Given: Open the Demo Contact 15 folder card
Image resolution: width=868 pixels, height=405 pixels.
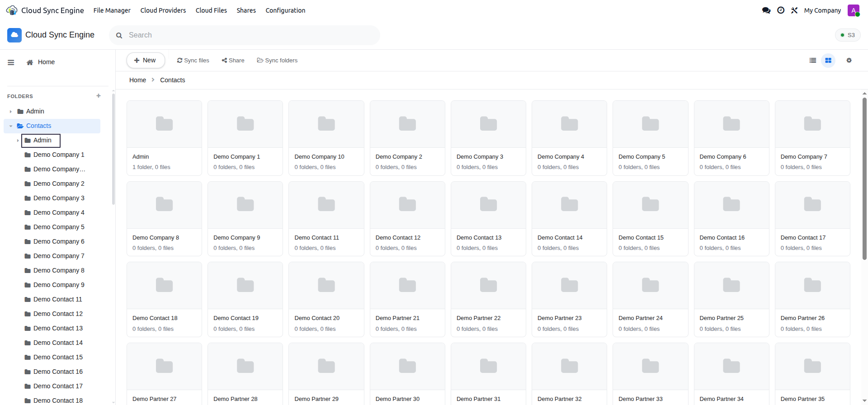Looking at the screenshot, I should click(x=650, y=219).
